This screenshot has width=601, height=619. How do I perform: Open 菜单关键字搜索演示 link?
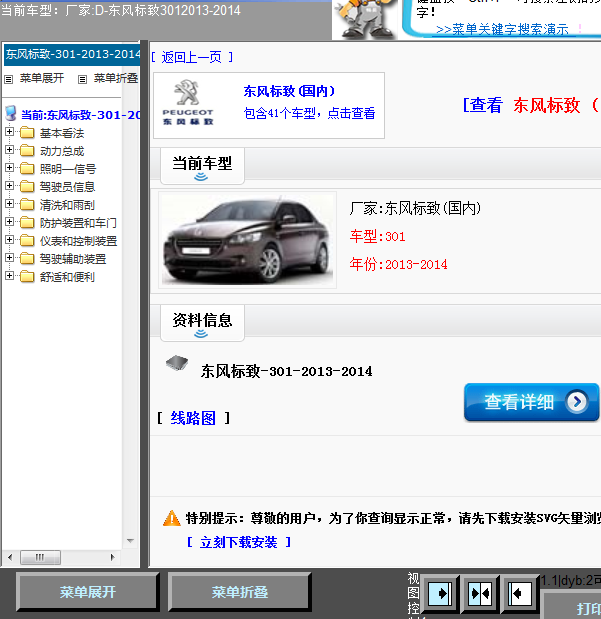point(502,29)
